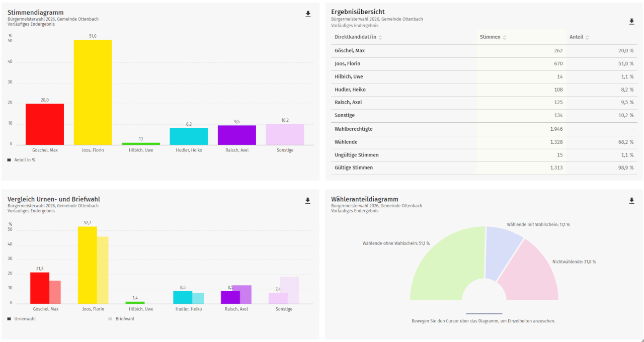Viewport: 644px width, 342px height.
Task: Toggle Urnenwahl legend entry
Action: 22,319
